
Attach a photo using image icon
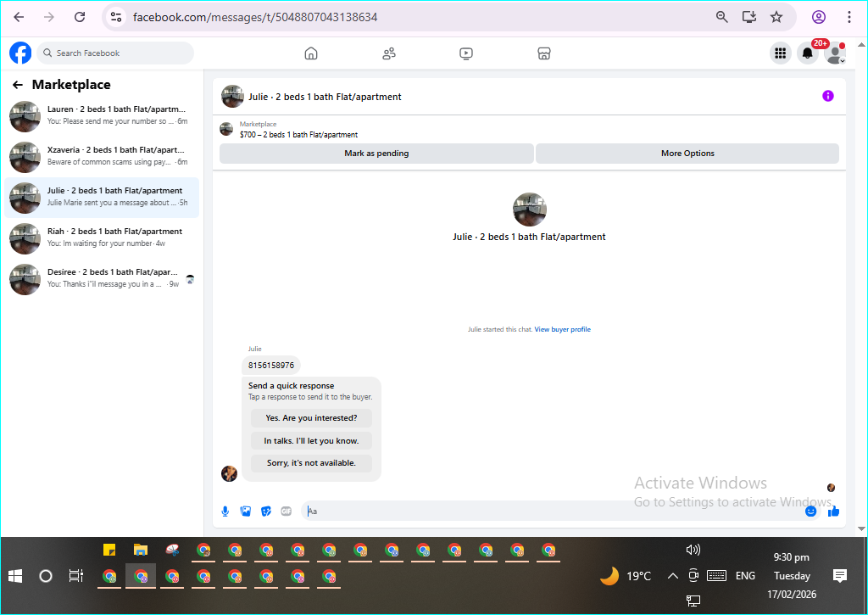[246, 511]
